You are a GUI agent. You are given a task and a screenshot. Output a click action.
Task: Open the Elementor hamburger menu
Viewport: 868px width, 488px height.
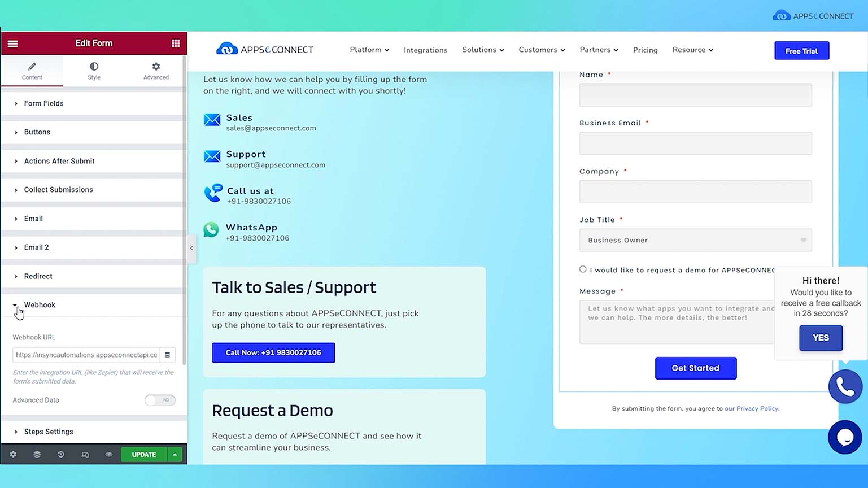(x=12, y=43)
